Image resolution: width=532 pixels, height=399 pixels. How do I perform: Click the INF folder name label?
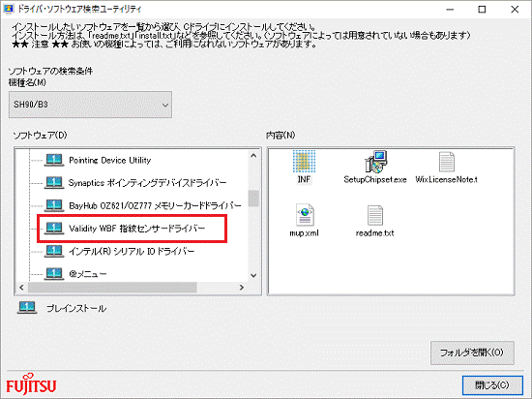point(304,179)
